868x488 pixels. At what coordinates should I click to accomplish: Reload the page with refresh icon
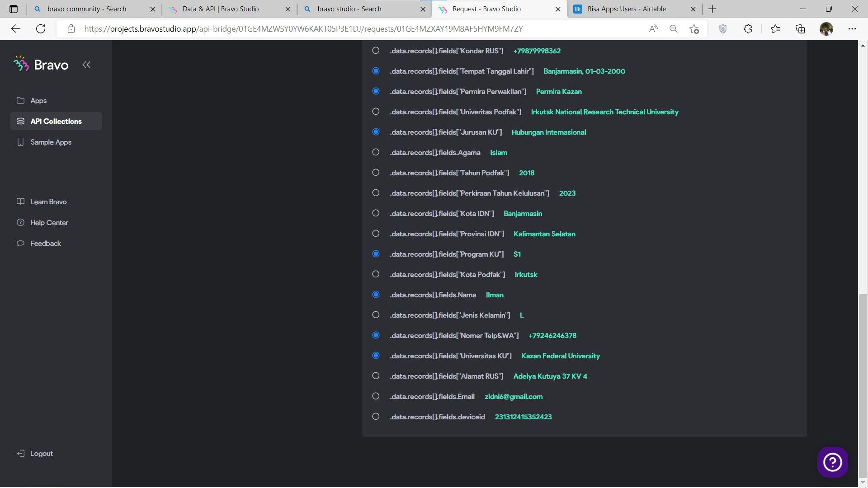(x=41, y=29)
